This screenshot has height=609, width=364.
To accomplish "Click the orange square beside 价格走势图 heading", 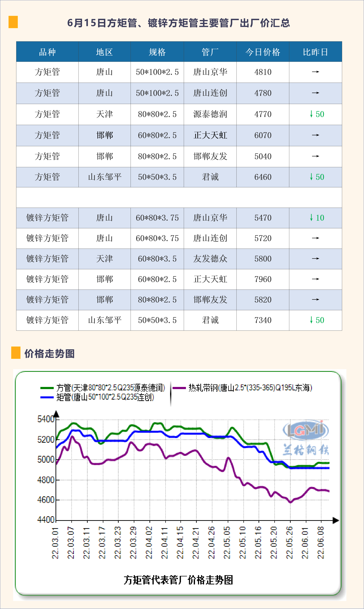I will click(x=16, y=353).
